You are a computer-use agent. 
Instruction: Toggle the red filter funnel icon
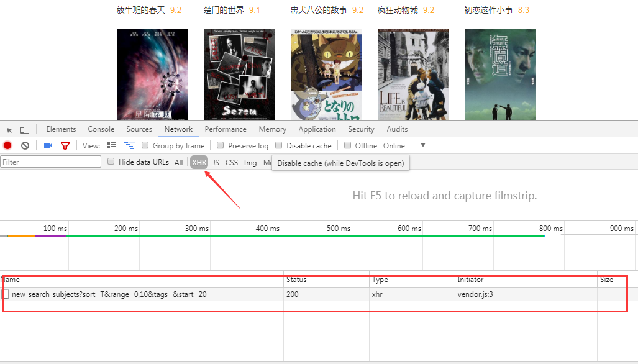pyautogui.click(x=65, y=145)
